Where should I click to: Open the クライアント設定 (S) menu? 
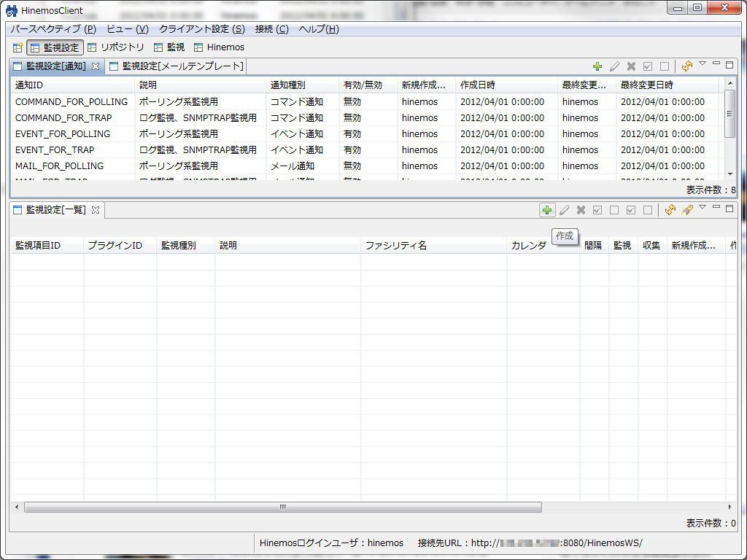click(201, 29)
